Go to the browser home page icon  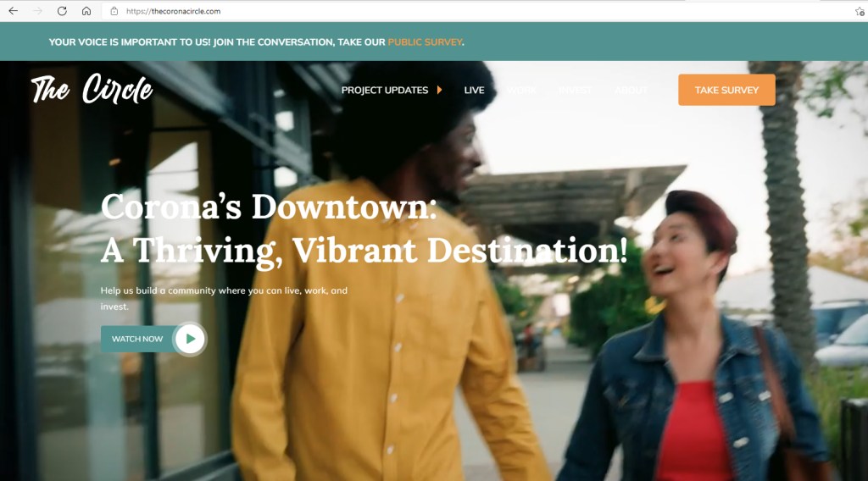[x=86, y=11]
